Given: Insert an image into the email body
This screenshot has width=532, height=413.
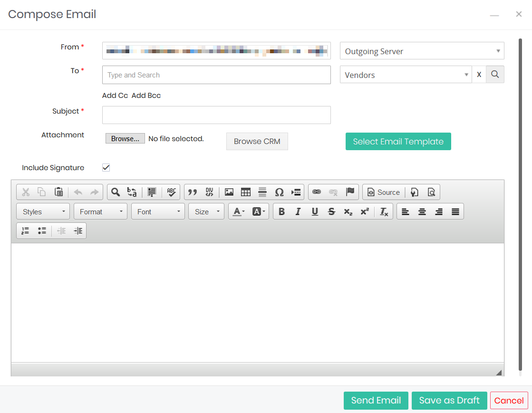Looking at the screenshot, I should tap(229, 192).
